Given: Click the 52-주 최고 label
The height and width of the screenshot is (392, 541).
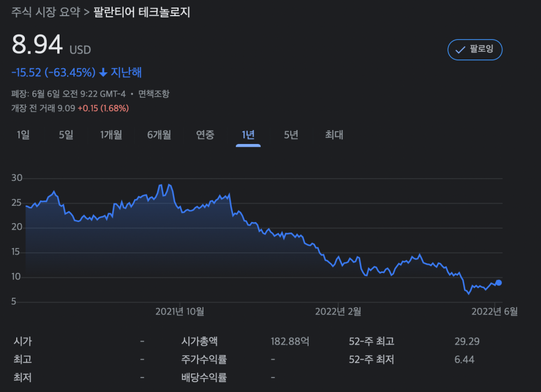Looking at the screenshot, I should tap(371, 341).
